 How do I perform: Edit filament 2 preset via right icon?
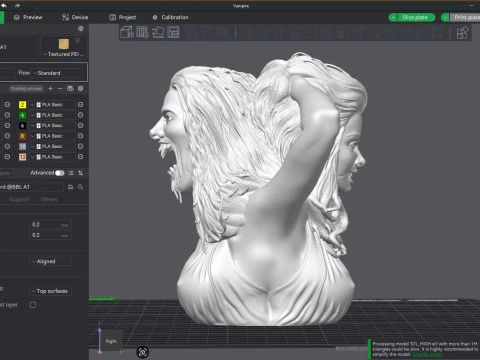point(80,104)
